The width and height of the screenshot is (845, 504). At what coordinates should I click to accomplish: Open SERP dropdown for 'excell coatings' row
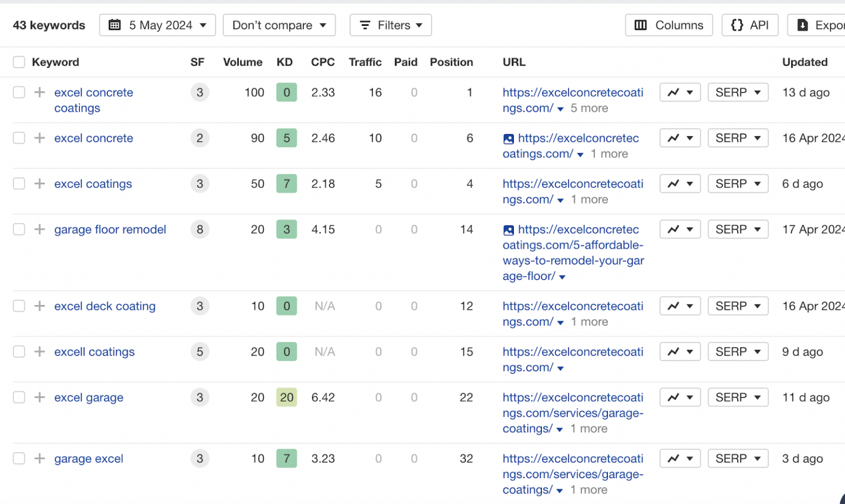738,352
